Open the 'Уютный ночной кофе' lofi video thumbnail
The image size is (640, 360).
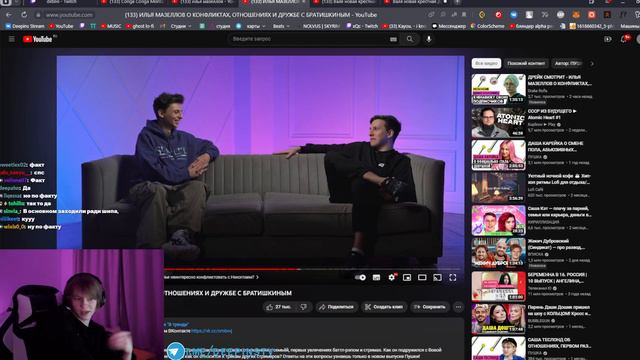click(x=498, y=187)
